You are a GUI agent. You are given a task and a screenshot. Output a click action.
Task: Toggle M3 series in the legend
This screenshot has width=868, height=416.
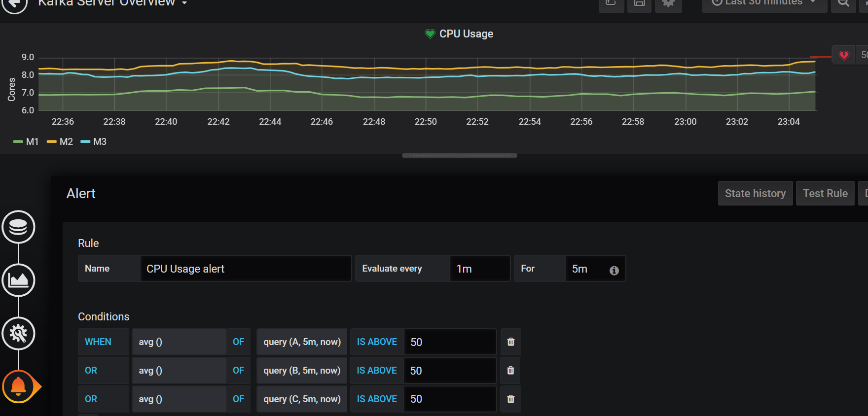click(x=94, y=142)
